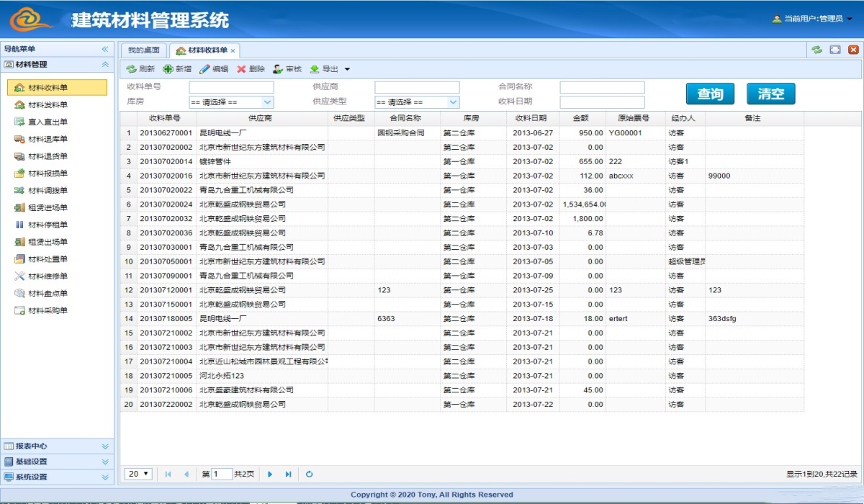Change the page size dropdown showing 20
The image size is (864, 504).
click(x=139, y=474)
